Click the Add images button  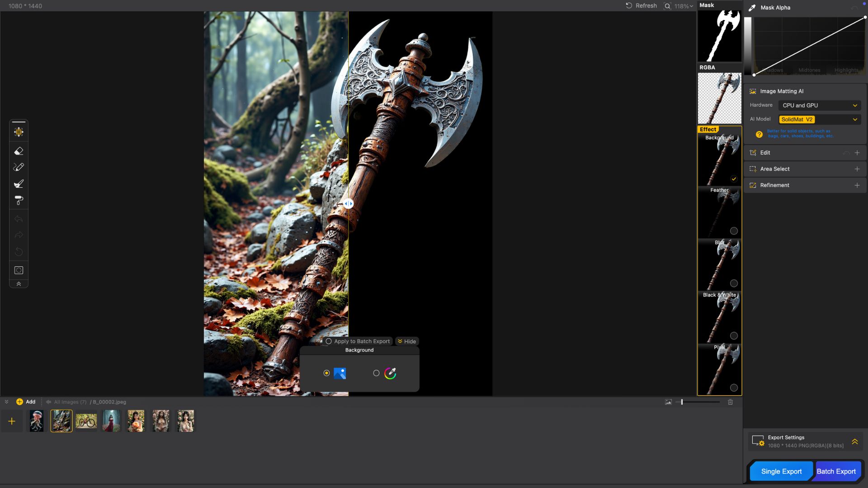point(26,402)
